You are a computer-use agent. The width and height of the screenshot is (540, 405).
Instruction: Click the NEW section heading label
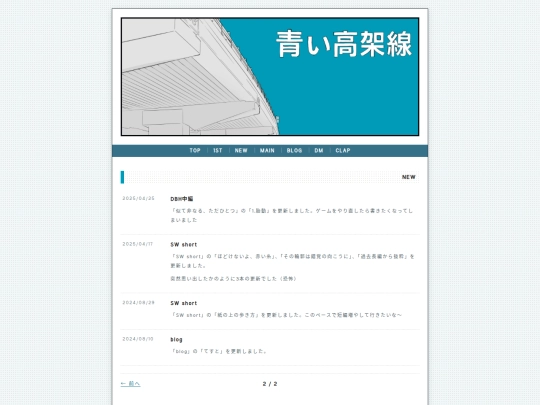click(409, 177)
